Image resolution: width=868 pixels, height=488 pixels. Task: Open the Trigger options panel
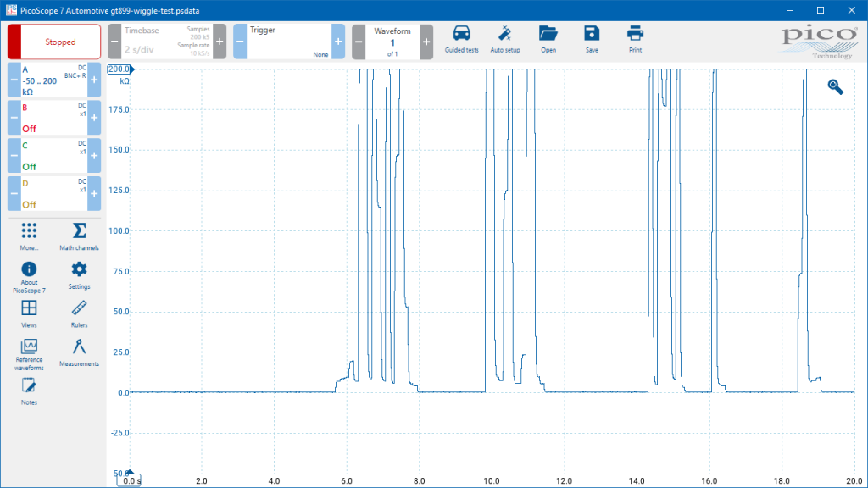[289, 42]
